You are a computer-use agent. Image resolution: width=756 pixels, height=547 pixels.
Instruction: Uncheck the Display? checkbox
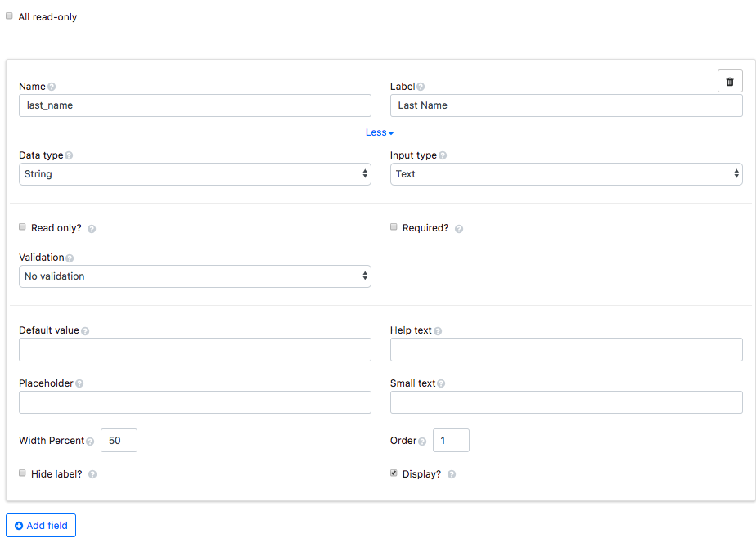[394, 473]
